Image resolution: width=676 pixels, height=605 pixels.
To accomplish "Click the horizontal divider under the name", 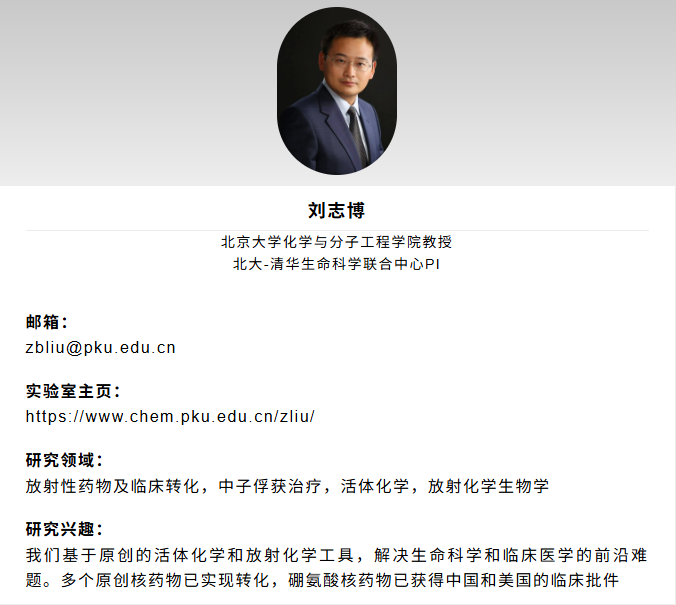I will point(337,231).
